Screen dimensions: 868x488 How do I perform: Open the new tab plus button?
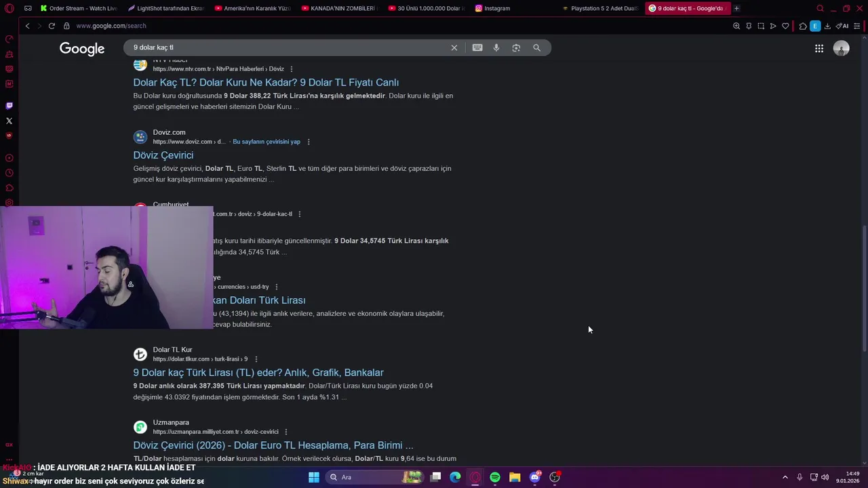point(736,8)
